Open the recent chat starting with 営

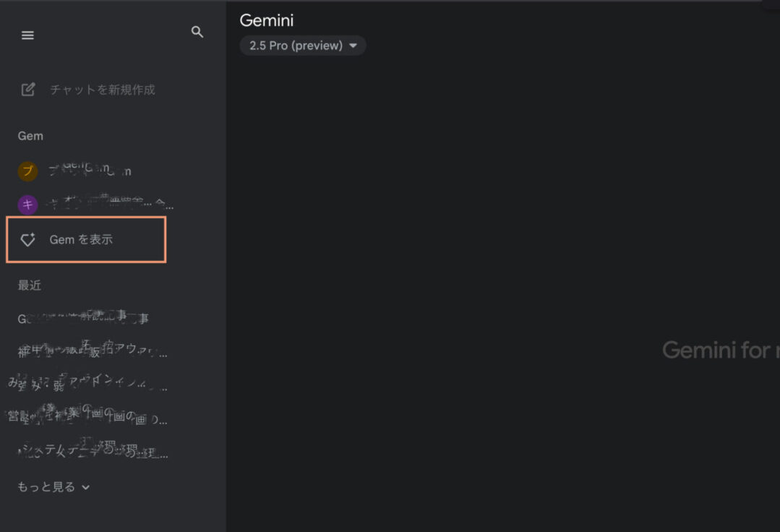87,418
